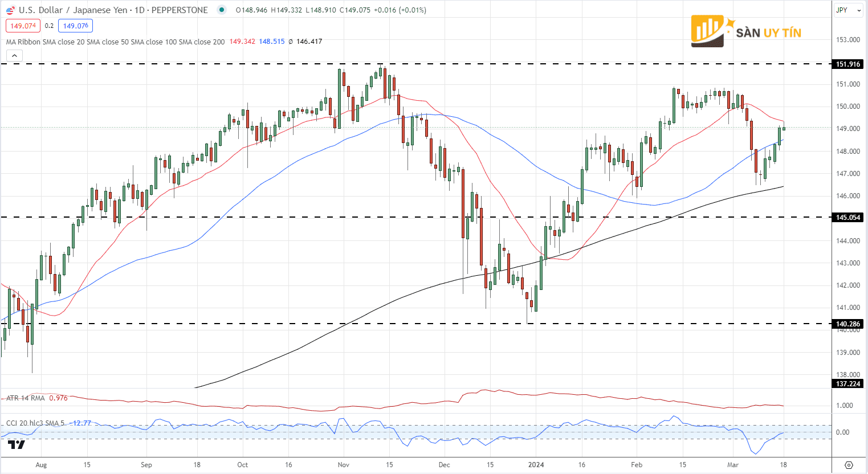Click 1.000 on the ATR pane scale

845,406
